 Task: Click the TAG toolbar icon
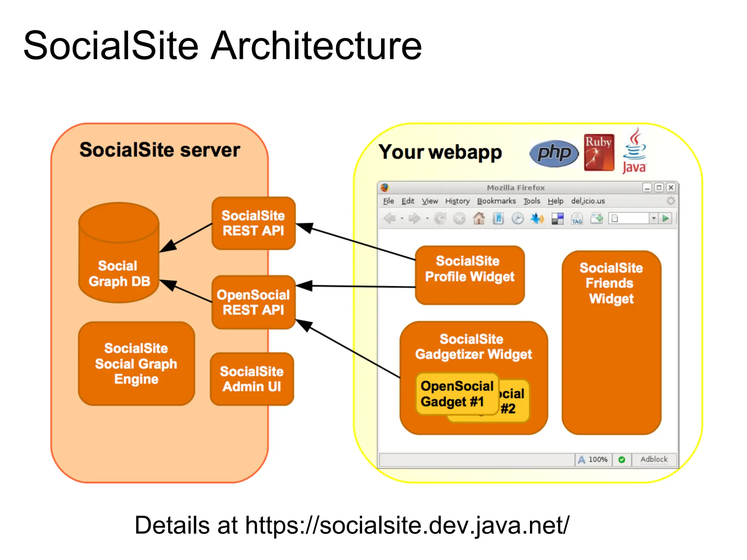577,219
